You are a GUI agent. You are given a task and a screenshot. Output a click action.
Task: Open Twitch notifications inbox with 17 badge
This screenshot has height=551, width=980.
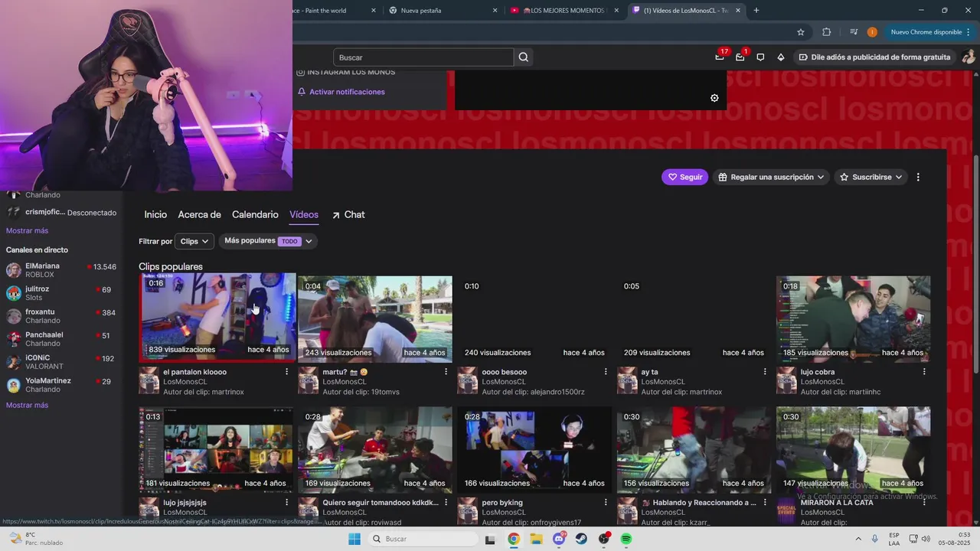pyautogui.click(x=720, y=57)
